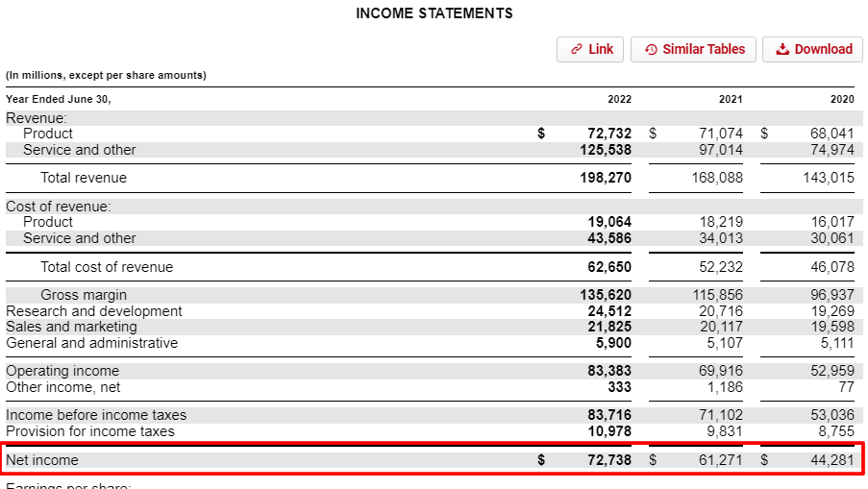This screenshot has height=489, width=868.
Task: Select the 2020 column header
Action: (842, 99)
